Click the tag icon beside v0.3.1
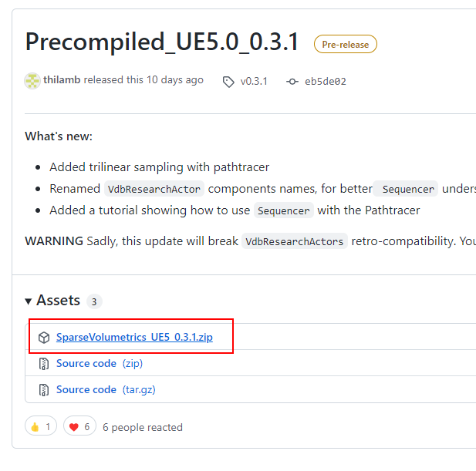 [228, 81]
